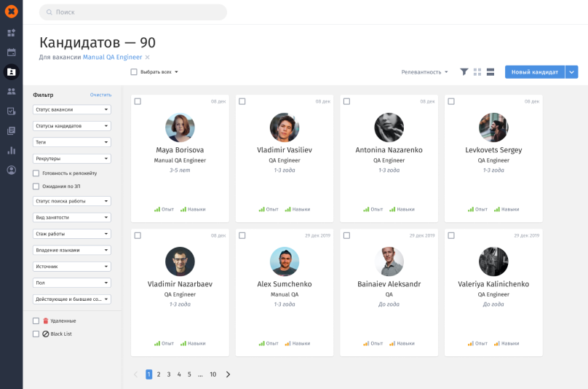Click the 'Новый кандидат' button
The width and height of the screenshot is (588, 389).
coord(534,72)
